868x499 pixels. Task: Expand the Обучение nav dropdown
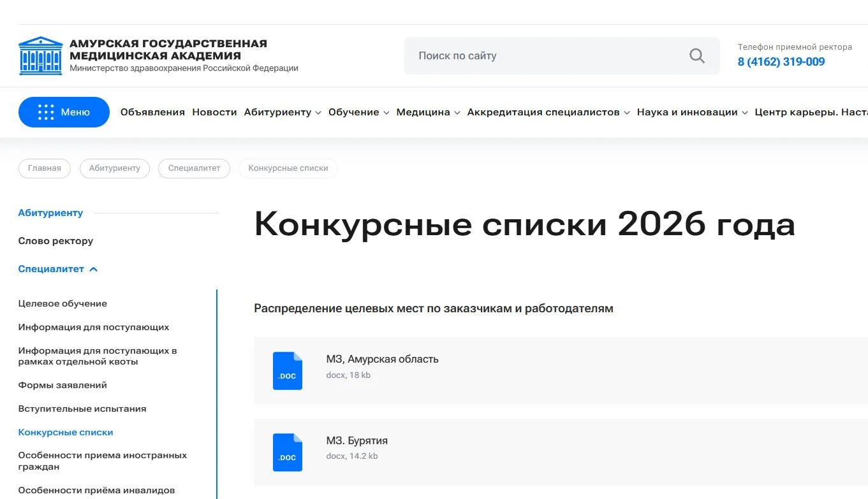(x=358, y=112)
